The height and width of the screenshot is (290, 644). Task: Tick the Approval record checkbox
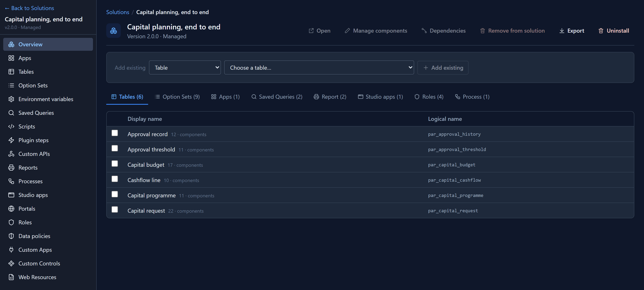115,133
